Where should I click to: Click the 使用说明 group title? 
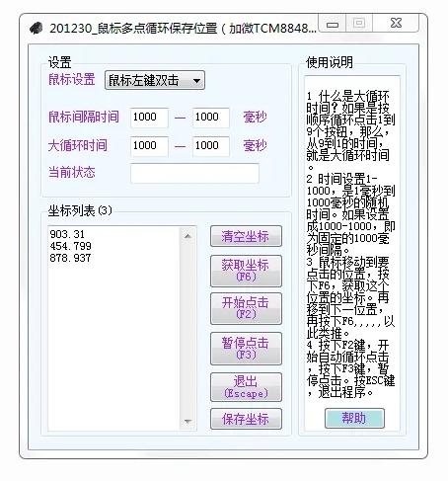(x=330, y=62)
